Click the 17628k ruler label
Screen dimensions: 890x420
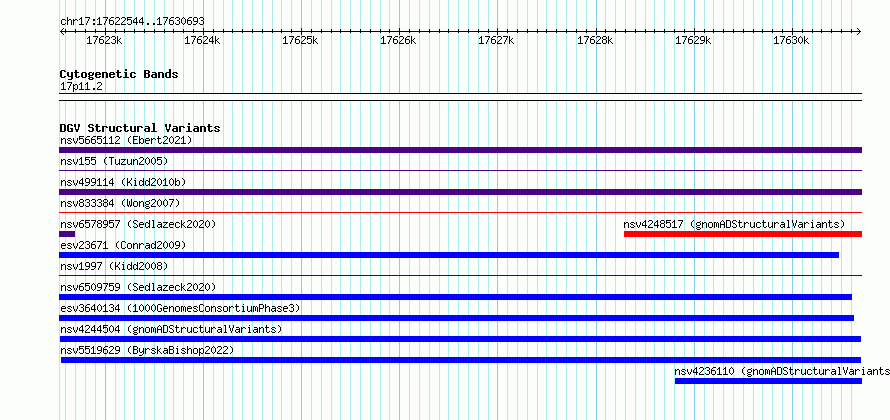pyautogui.click(x=595, y=40)
